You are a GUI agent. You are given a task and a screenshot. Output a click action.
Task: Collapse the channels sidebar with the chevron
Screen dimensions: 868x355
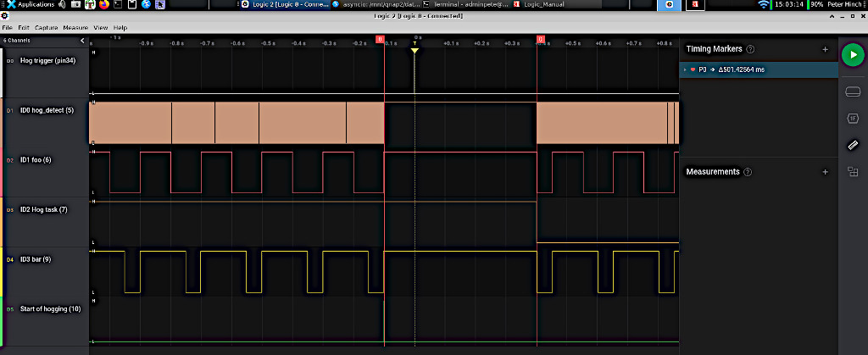coord(82,41)
